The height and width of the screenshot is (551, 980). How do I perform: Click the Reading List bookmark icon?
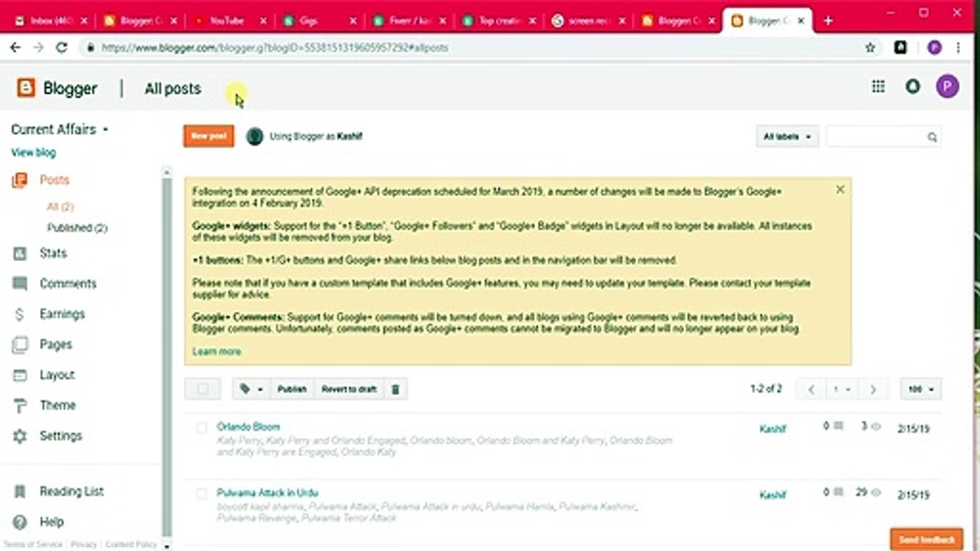point(21,492)
